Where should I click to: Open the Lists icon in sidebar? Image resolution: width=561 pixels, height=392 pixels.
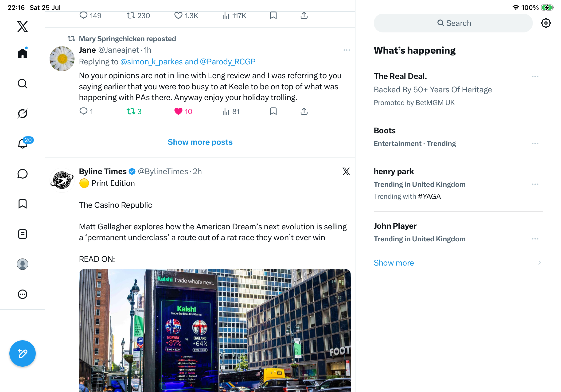point(23,234)
